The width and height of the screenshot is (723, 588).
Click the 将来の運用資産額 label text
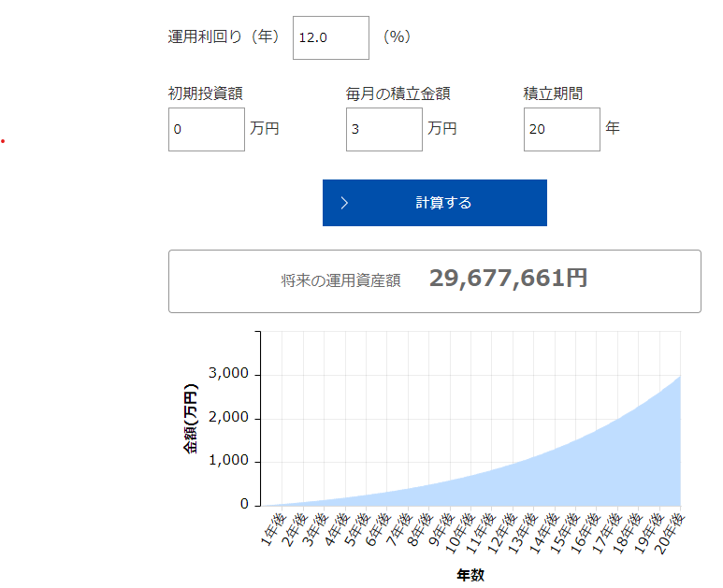click(x=340, y=280)
